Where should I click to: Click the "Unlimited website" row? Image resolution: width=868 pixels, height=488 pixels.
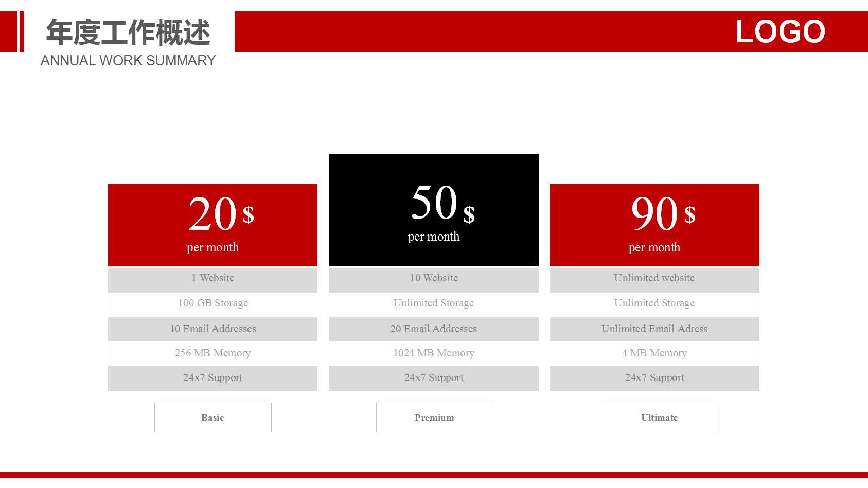tap(654, 278)
